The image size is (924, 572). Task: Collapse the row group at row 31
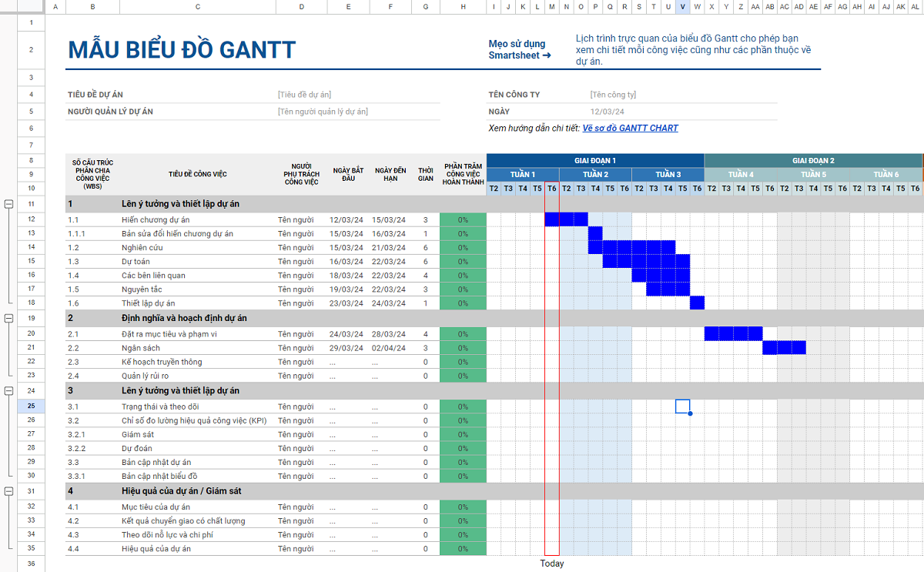click(9, 490)
